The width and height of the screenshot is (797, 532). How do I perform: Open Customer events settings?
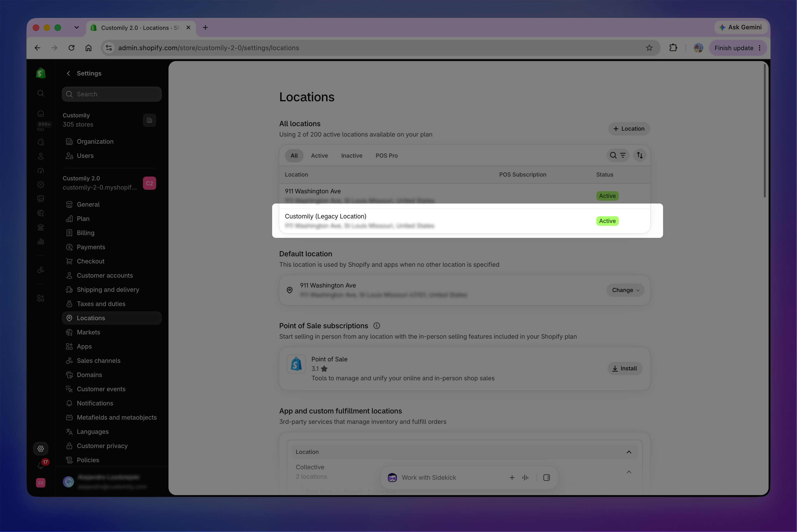(112, 389)
